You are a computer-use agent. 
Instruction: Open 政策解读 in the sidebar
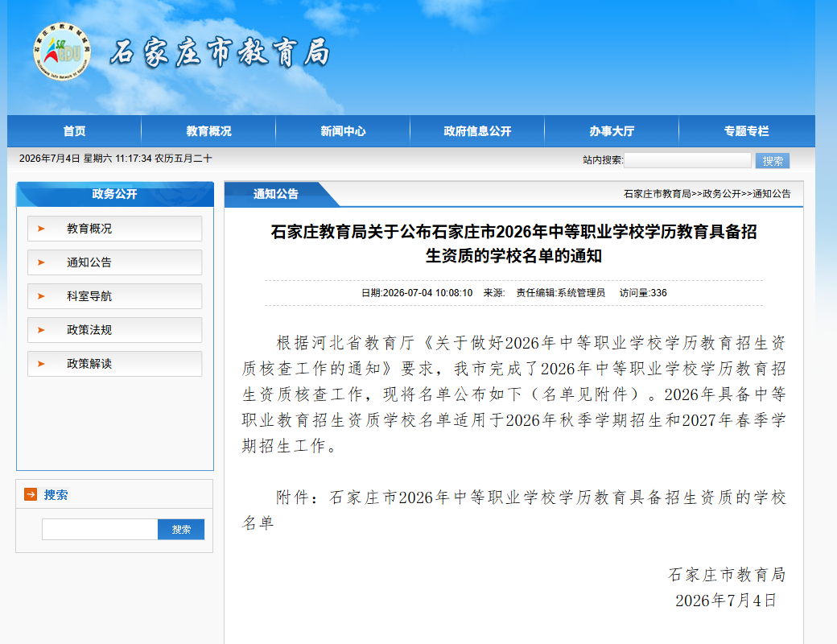pos(115,364)
